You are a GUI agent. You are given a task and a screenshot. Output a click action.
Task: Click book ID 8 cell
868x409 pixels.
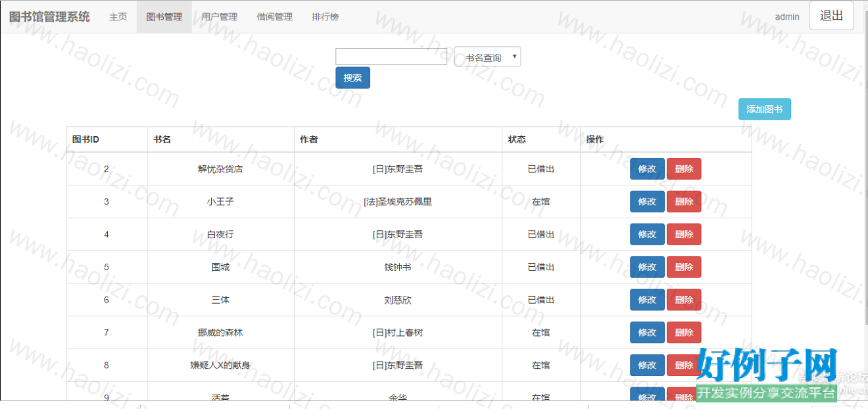pyautogui.click(x=107, y=365)
